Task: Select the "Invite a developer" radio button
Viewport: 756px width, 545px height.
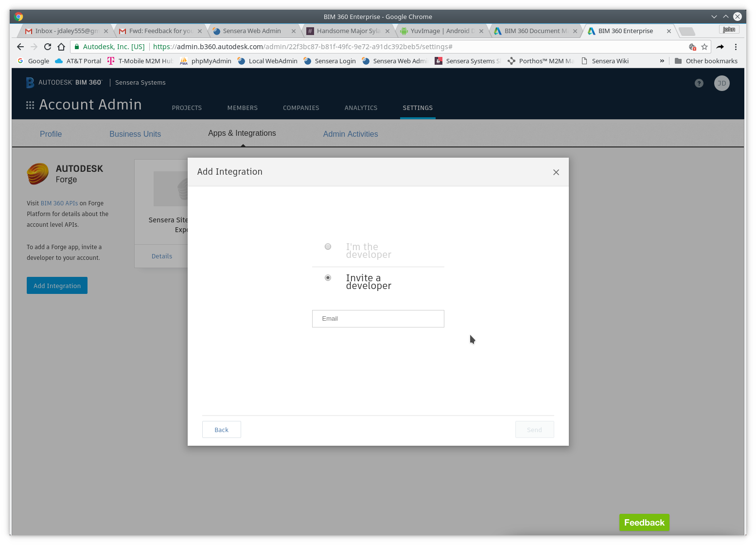Action: point(328,277)
